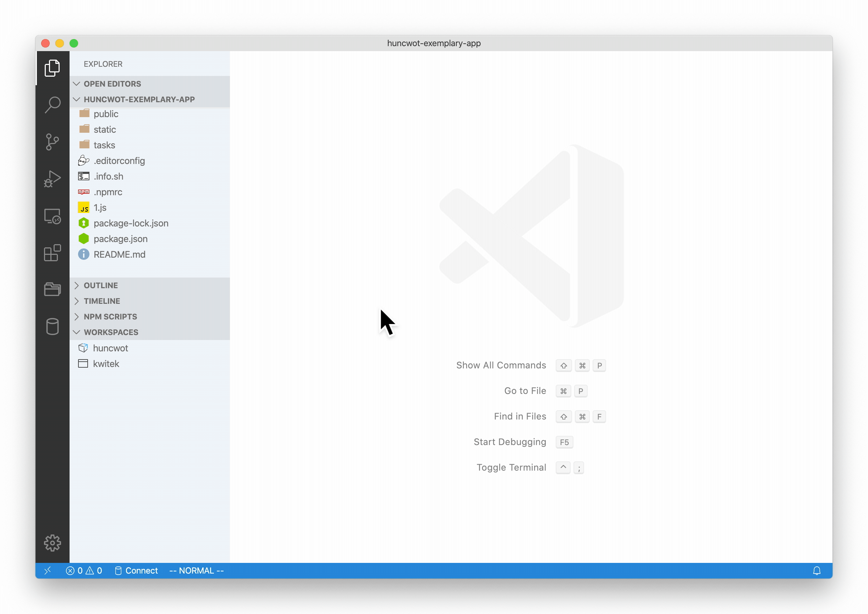Screen dimensions: 868x614
Task: Expand the Outline section
Action: (100, 285)
